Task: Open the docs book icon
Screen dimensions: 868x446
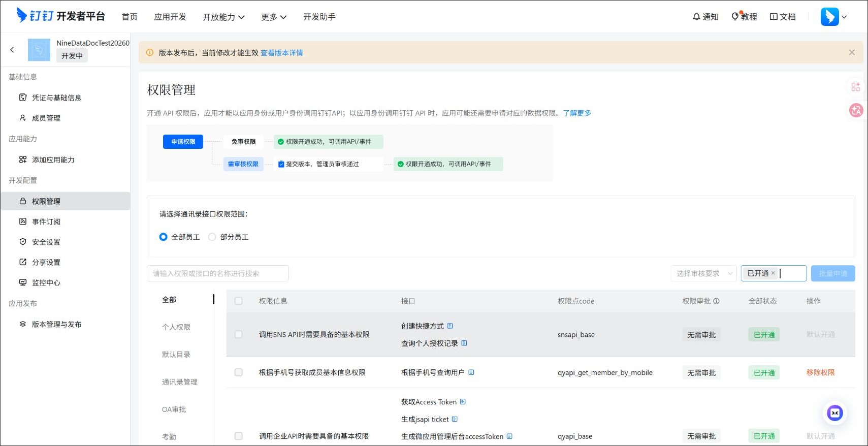Action: 774,17
